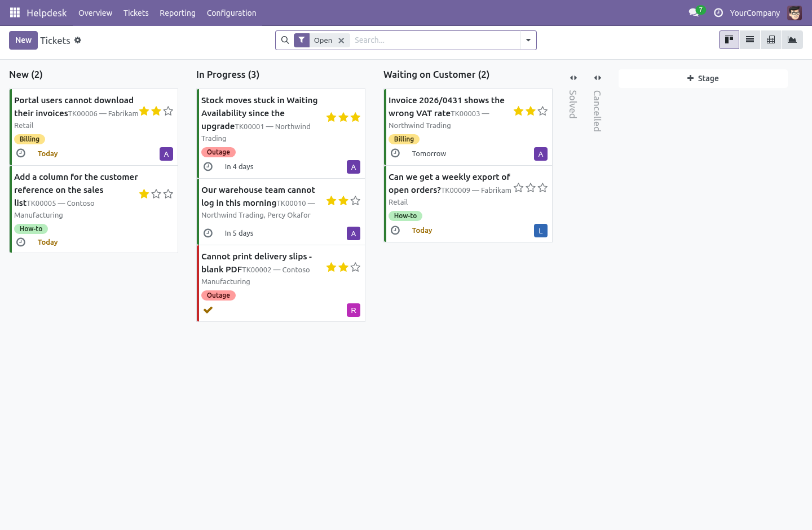Open the activities clock icon in navbar
812x530 pixels.
718,12
